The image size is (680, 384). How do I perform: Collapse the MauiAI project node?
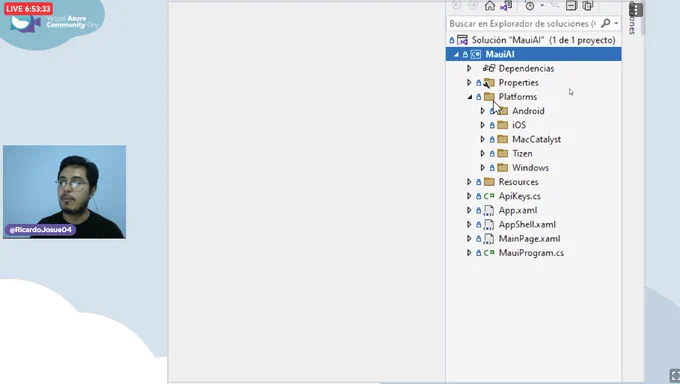456,54
